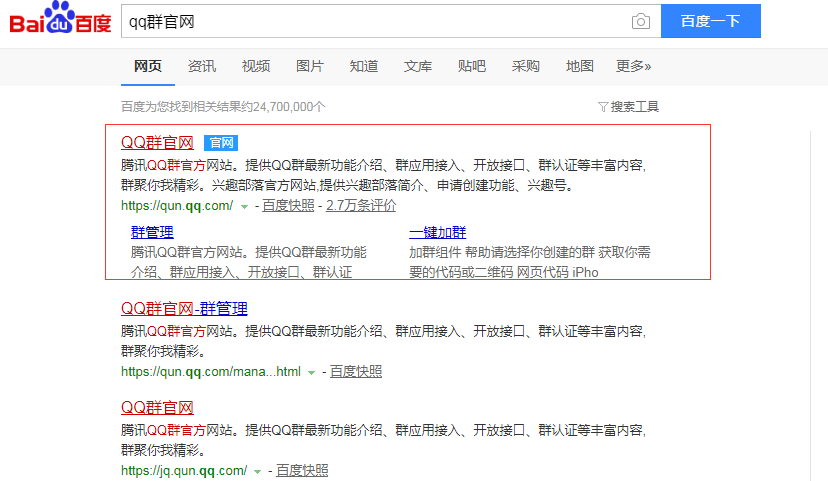Click description text under 一键加群 beginning 加群组件
828x481 pixels.
pyautogui.click(x=530, y=262)
